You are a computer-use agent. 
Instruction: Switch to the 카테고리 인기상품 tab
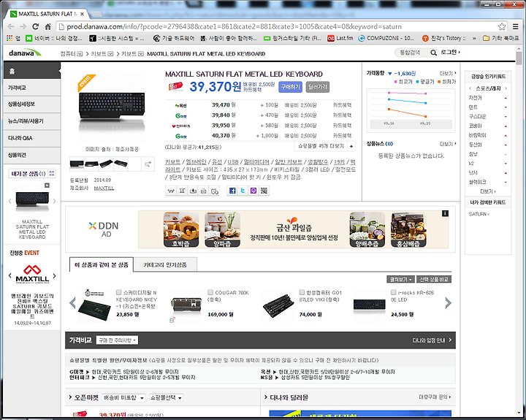165,264
